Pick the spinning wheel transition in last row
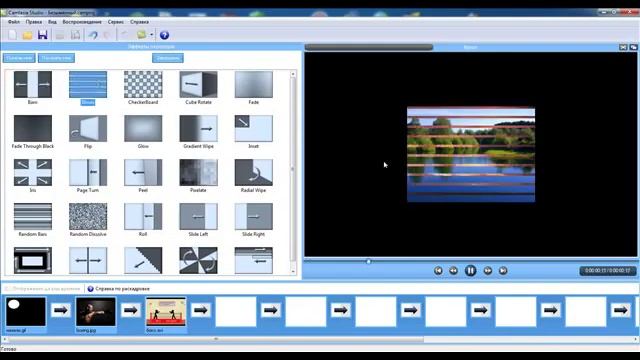Screen dimensions: 640x360 tap(198, 260)
